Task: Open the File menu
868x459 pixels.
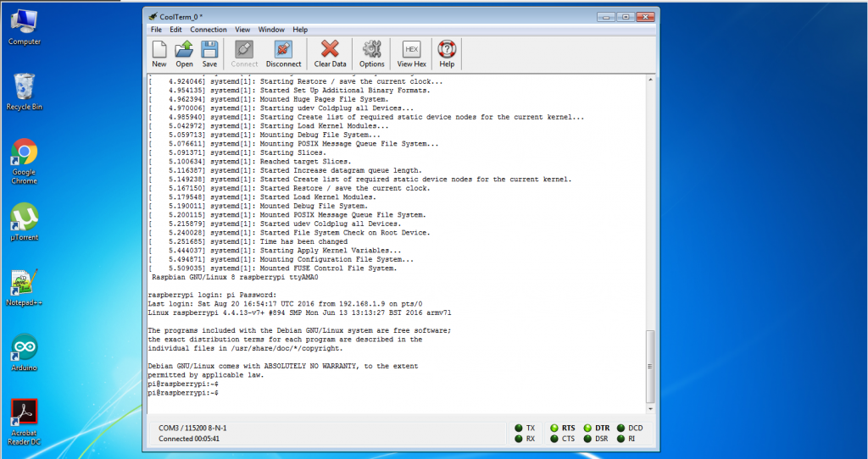Action: pyautogui.click(x=156, y=30)
